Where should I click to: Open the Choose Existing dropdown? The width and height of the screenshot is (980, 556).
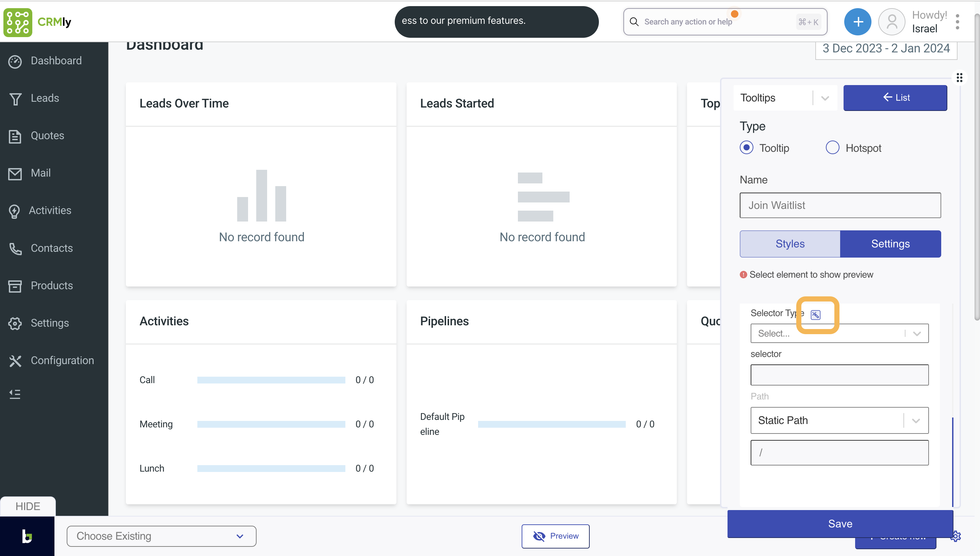pos(161,536)
